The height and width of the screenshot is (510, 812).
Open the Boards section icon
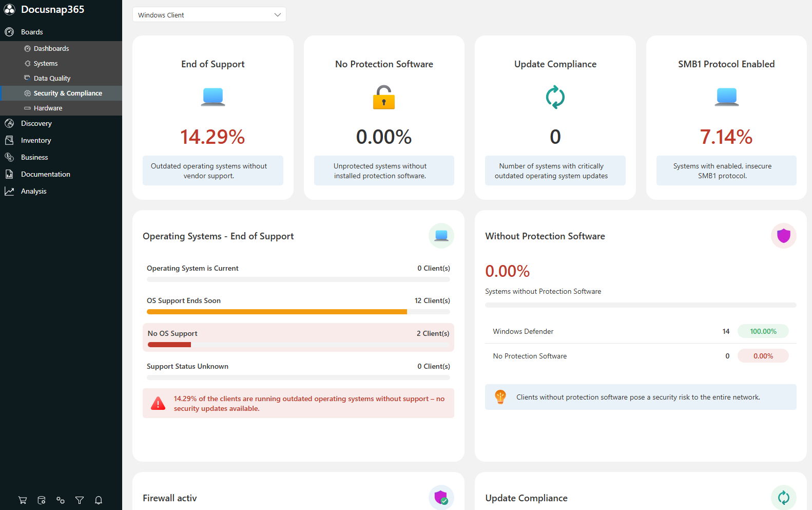click(9, 32)
